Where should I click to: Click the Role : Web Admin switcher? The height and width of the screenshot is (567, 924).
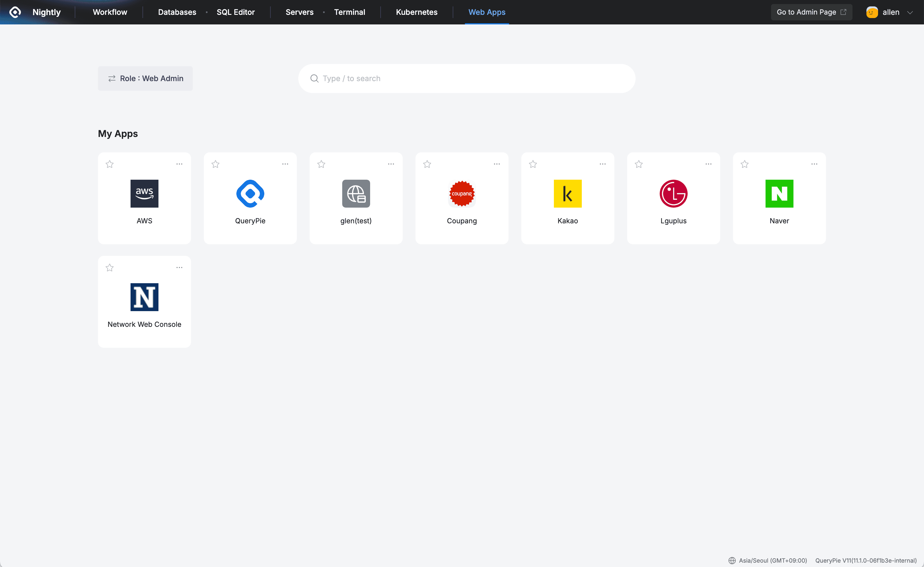point(145,79)
